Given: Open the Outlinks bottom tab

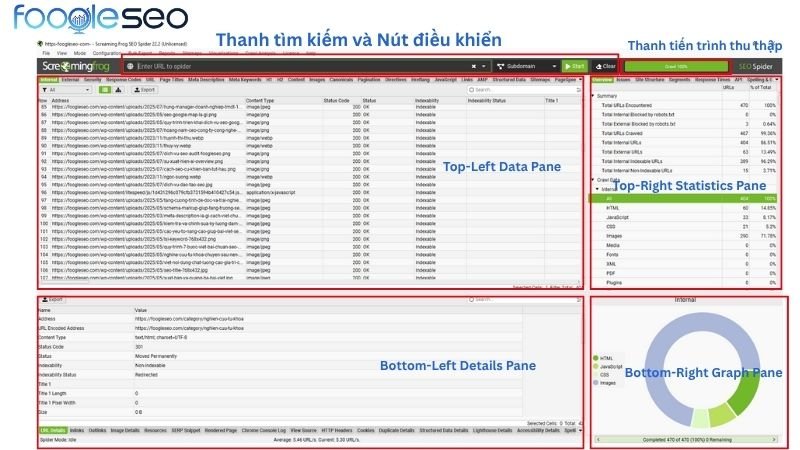Looking at the screenshot, I should click(97, 431).
